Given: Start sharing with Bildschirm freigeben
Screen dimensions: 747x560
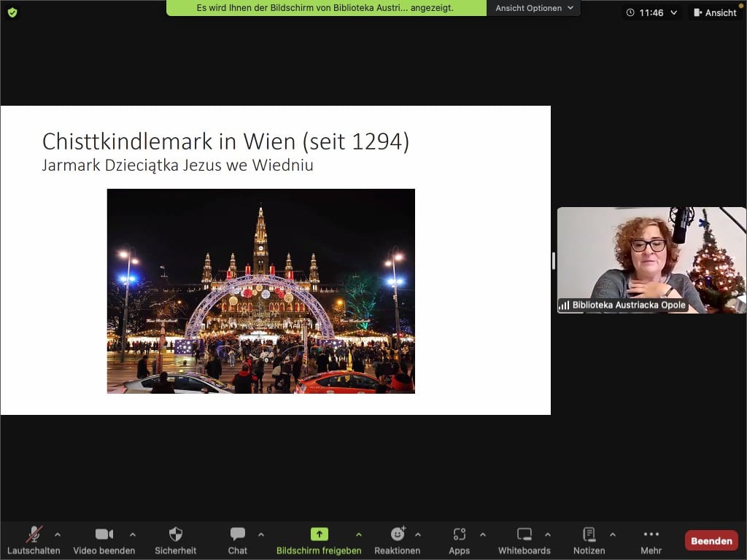Looking at the screenshot, I should pos(319,534).
